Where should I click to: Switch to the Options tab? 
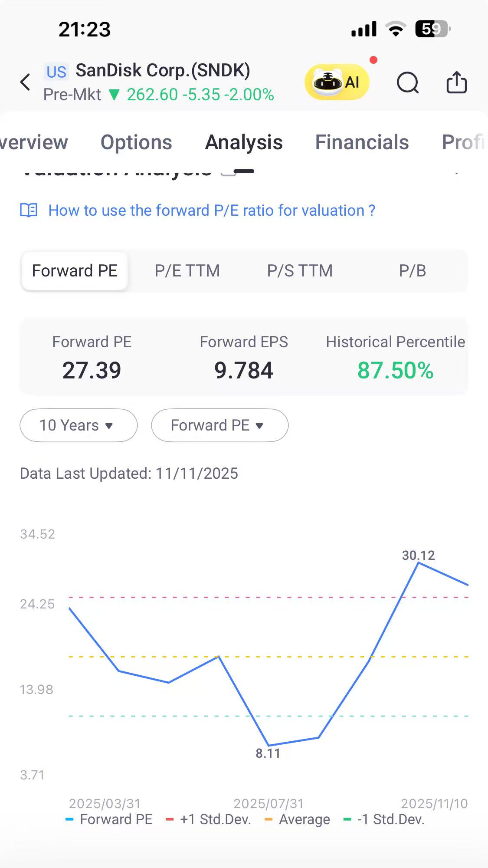coord(136,142)
